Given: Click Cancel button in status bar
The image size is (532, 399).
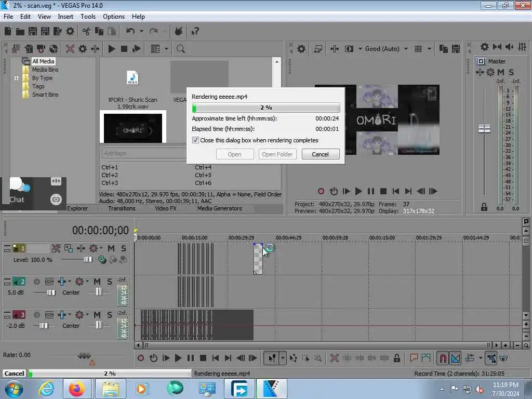Looking at the screenshot, I should pyautogui.click(x=14, y=374).
